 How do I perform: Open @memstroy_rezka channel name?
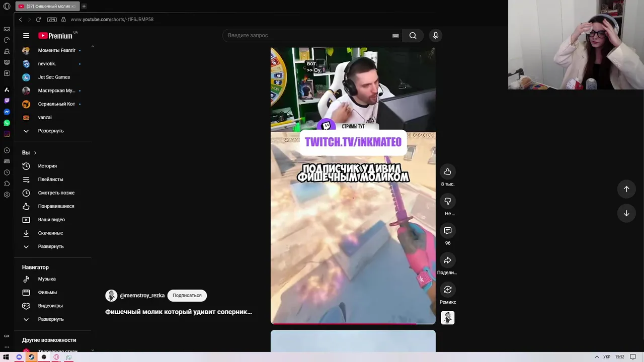pyautogui.click(x=142, y=296)
